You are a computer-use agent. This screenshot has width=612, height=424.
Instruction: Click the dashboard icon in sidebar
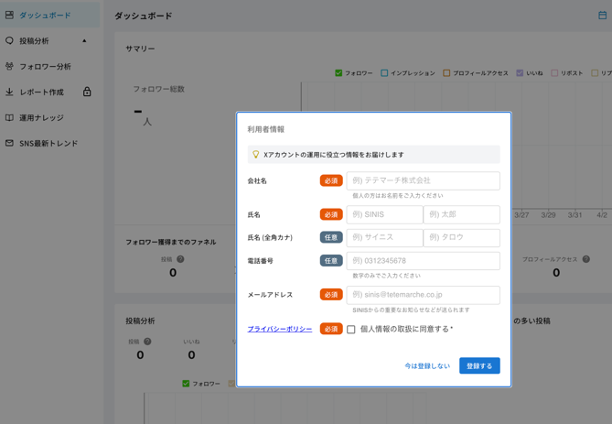(x=9, y=15)
